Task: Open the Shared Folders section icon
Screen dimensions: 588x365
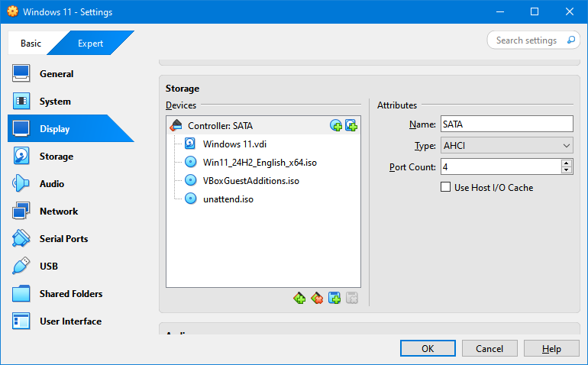Action: click(21, 293)
